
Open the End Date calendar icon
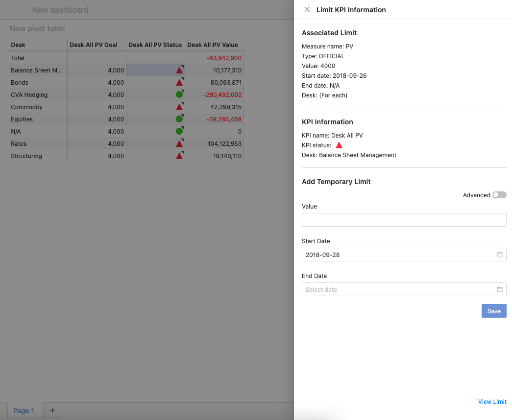coord(500,289)
